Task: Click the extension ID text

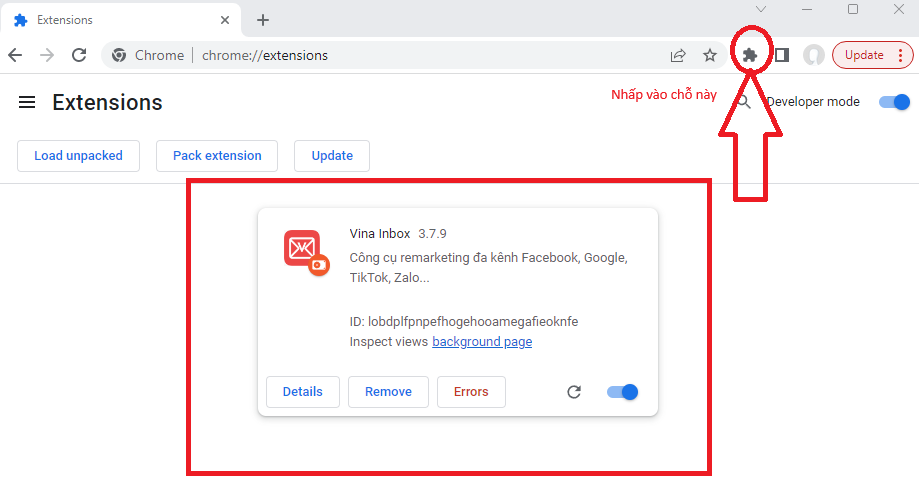Action: (464, 322)
